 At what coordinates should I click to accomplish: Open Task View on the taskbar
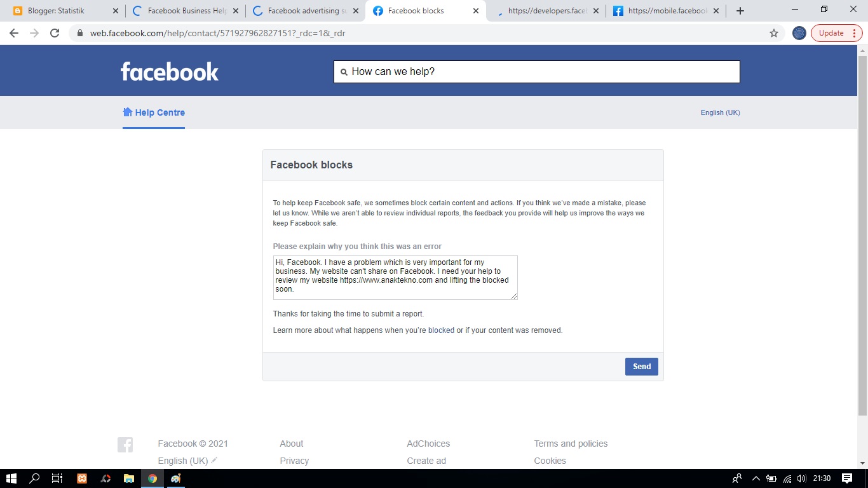tap(57, 478)
